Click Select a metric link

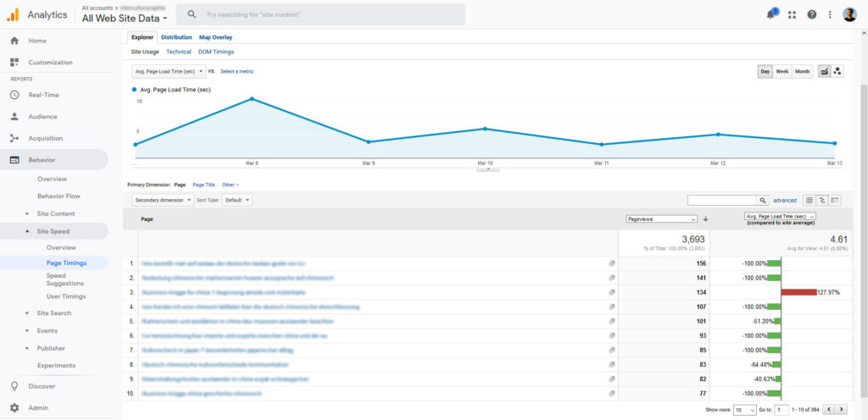pyautogui.click(x=237, y=71)
